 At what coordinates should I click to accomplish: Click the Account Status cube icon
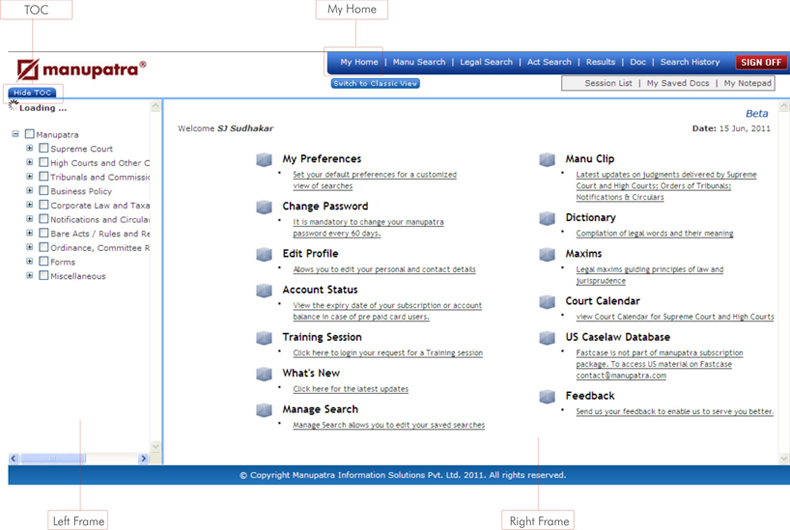[264, 291]
